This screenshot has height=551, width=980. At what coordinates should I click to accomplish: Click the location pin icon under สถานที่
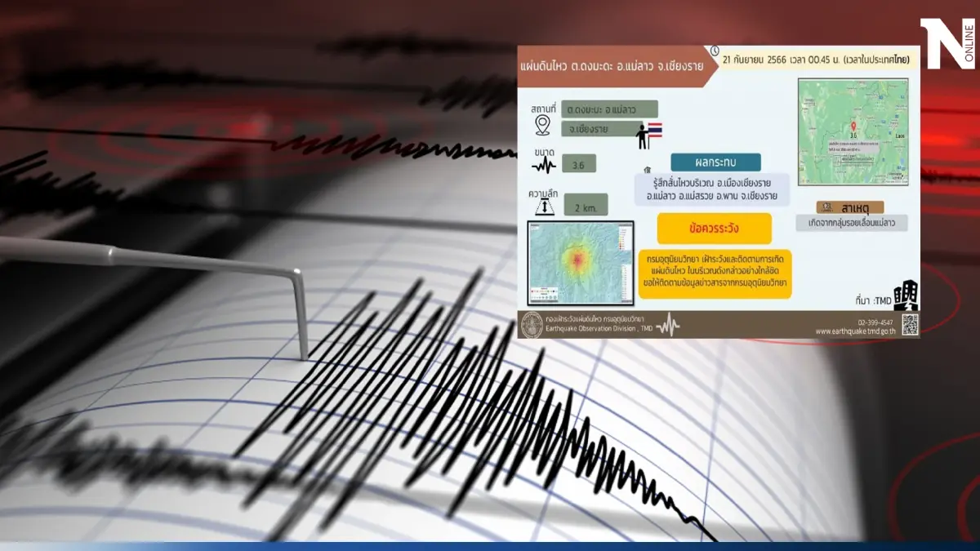pyautogui.click(x=542, y=126)
